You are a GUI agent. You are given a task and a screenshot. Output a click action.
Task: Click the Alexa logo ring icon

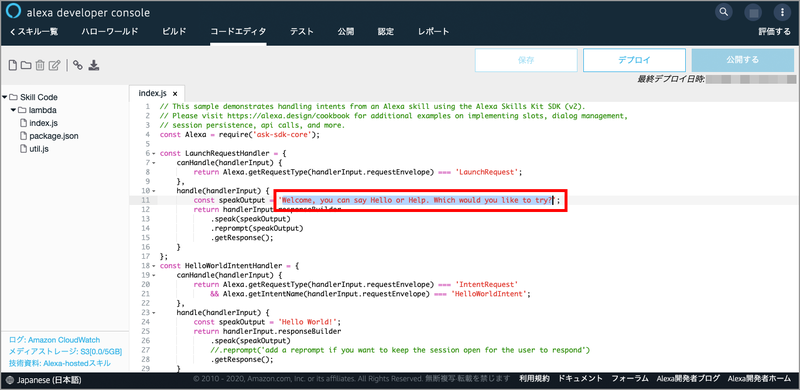click(13, 12)
